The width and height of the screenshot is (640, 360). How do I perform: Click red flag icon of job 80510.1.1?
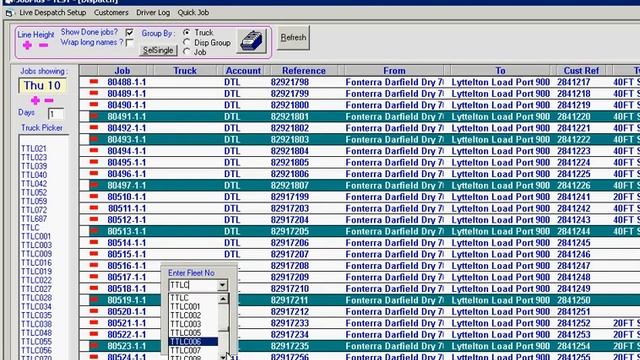94,196
